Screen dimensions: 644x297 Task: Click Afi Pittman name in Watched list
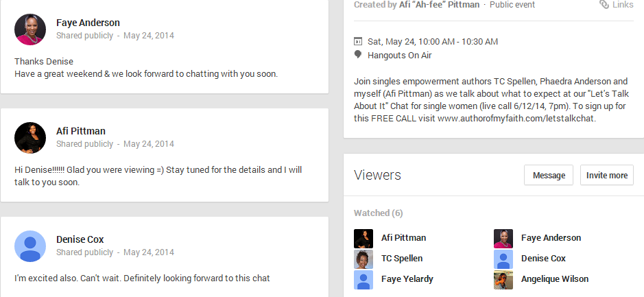click(x=404, y=238)
